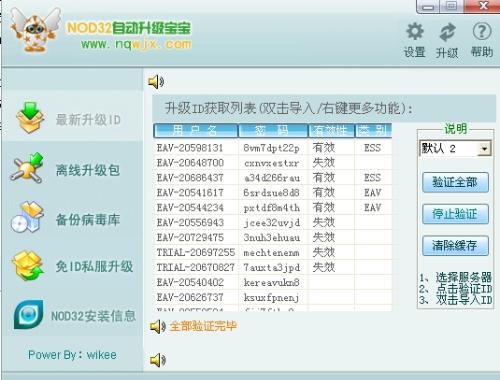Open the 设置 gear icon

[415, 32]
